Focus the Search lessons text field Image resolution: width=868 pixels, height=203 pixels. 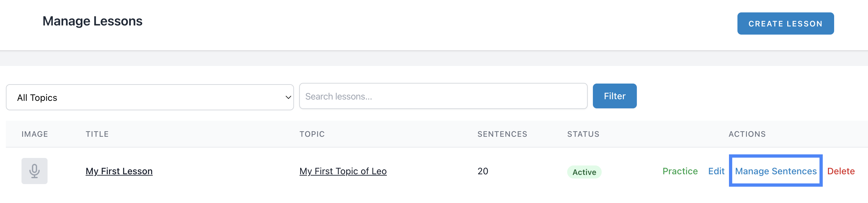click(x=443, y=96)
